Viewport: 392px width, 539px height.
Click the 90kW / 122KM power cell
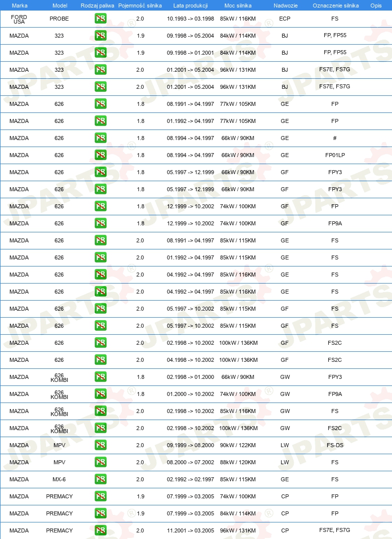click(238, 445)
